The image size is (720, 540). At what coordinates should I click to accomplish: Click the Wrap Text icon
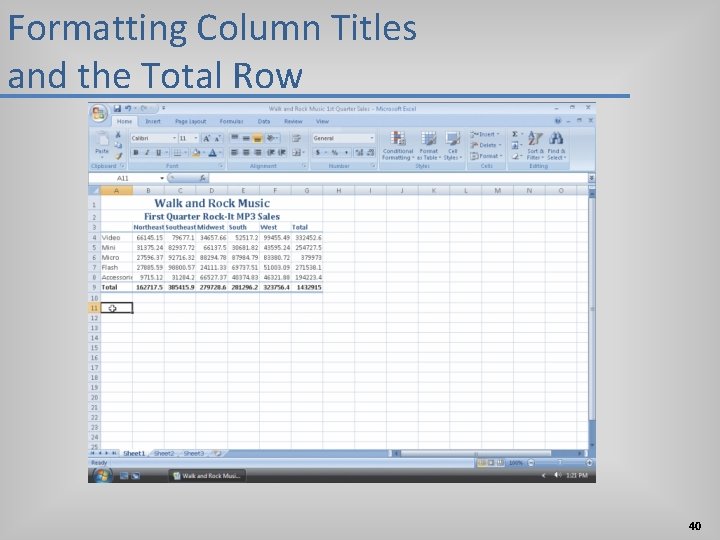pos(296,138)
